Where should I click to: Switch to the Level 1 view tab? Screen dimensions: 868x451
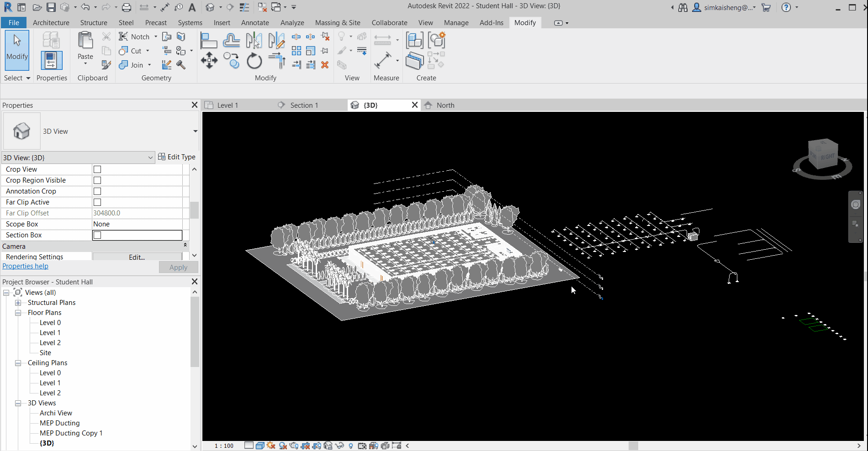tap(228, 105)
